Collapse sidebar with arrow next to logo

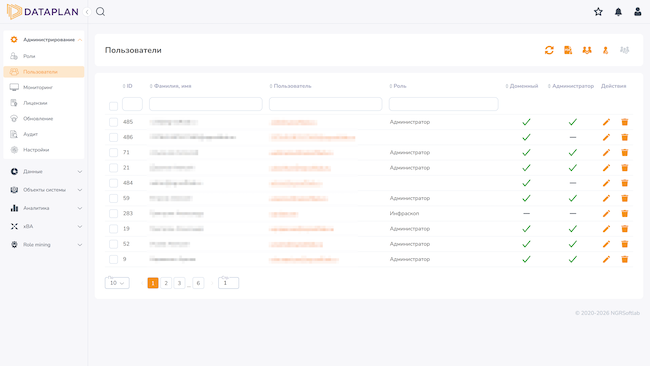coord(87,12)
